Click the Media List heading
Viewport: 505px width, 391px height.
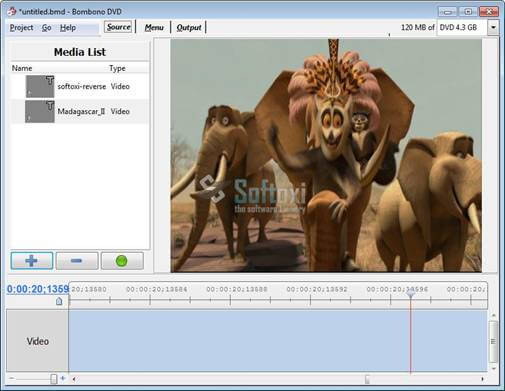[80, 52]
